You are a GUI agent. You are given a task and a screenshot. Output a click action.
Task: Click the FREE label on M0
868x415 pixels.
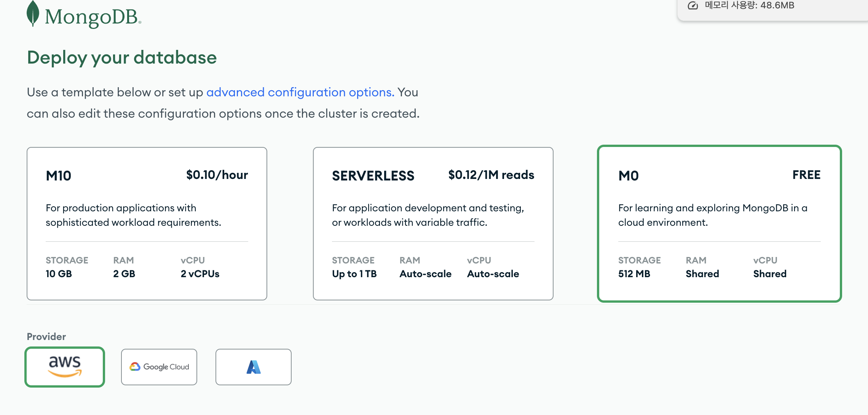pyautogui.click(x=806, y=175)
